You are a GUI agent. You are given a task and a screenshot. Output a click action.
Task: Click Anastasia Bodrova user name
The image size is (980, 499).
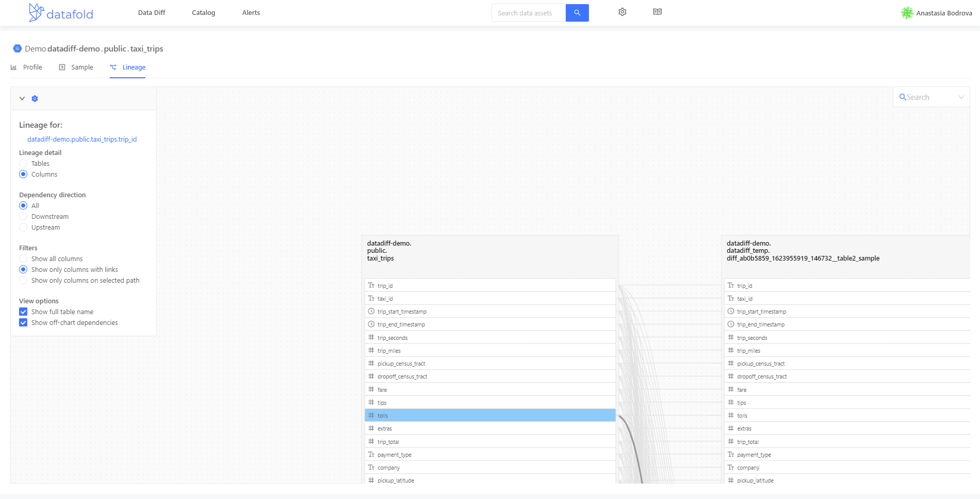[944, 13]
